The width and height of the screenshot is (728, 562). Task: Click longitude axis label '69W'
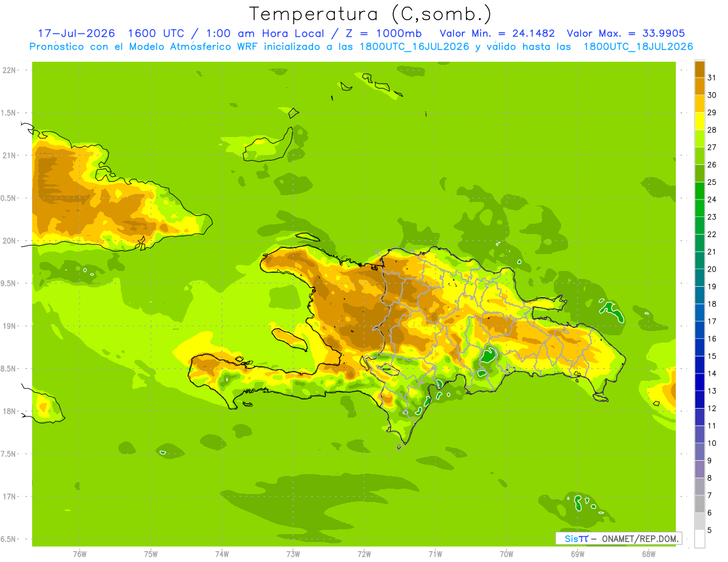578,554
